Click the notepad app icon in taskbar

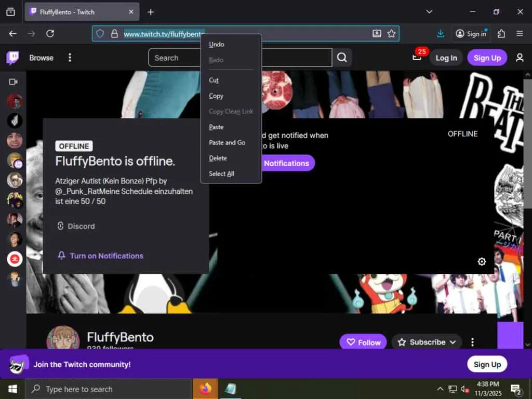pyautogui.click(x=231, y=389)
